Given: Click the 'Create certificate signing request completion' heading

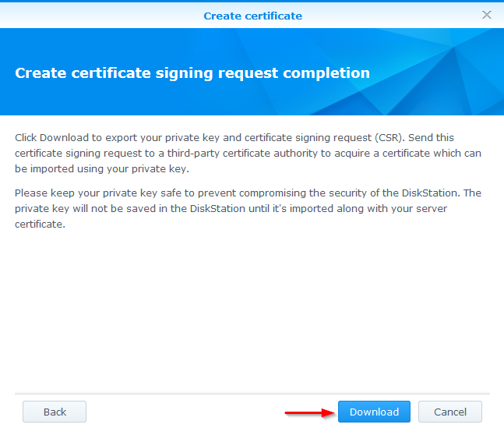Looking at the screenshot, I should 192,73.
